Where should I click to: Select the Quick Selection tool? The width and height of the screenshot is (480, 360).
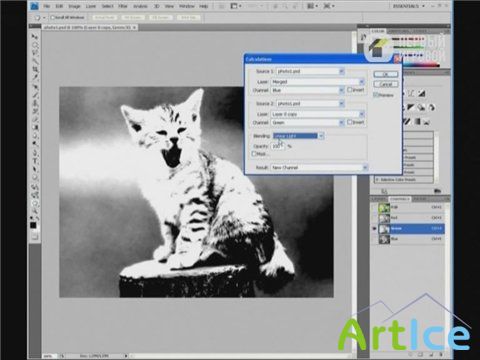(x=35, y=61)
